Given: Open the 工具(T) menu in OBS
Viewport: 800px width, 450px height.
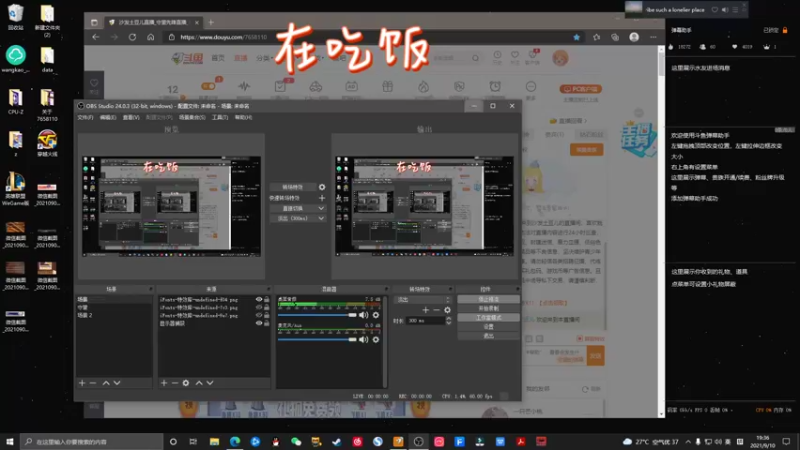Looking at the screenshot, I should [x=220, y=117].
